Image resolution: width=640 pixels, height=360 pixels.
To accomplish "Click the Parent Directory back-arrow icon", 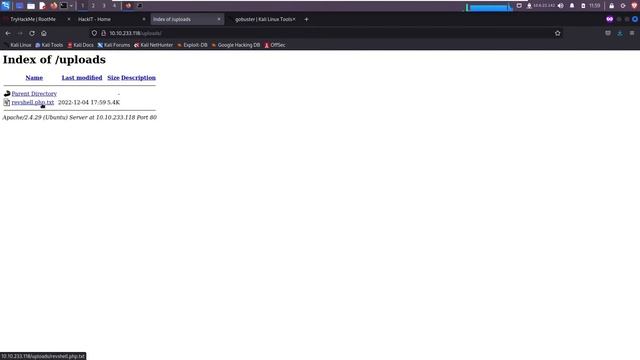I will click(7, 93).
